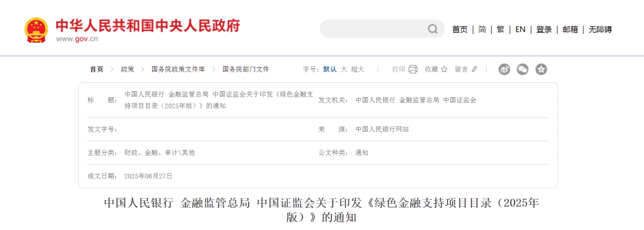Click the print printer icon
The height and width of the screenshot is (230, 644).
pos(413,69)
